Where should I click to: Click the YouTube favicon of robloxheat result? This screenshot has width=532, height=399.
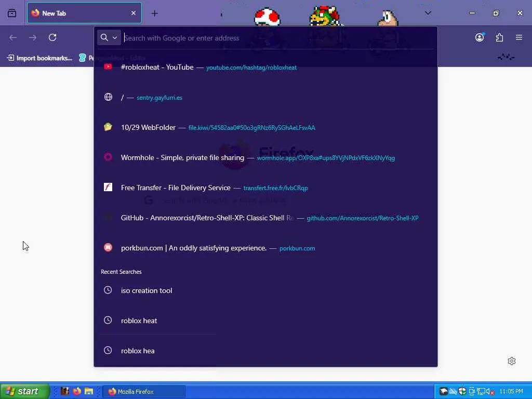coord(108,67)
